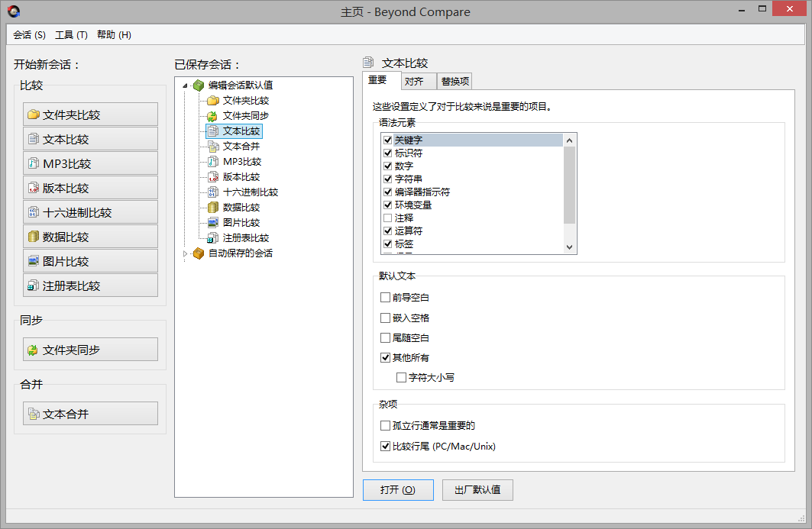Start a new 文件夹比较 session
Screen dimensions: 812x529
pos(90,115)
